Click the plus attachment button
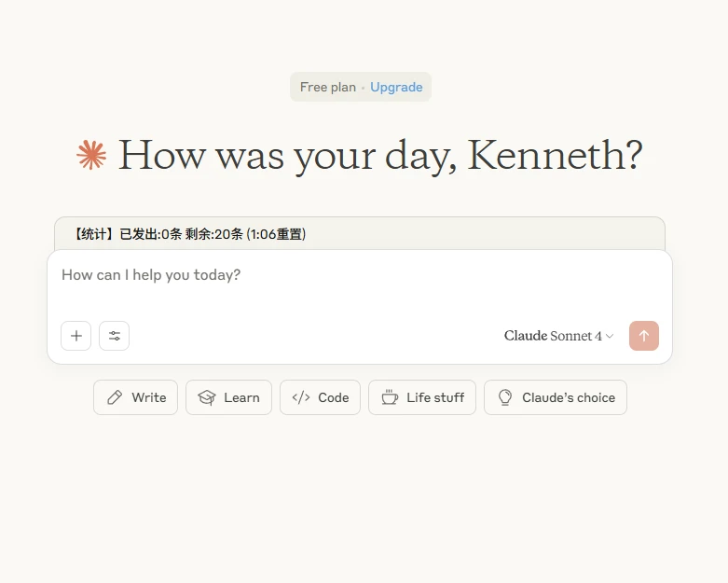This screenshot has height=583, width=728. coord(76,336)
